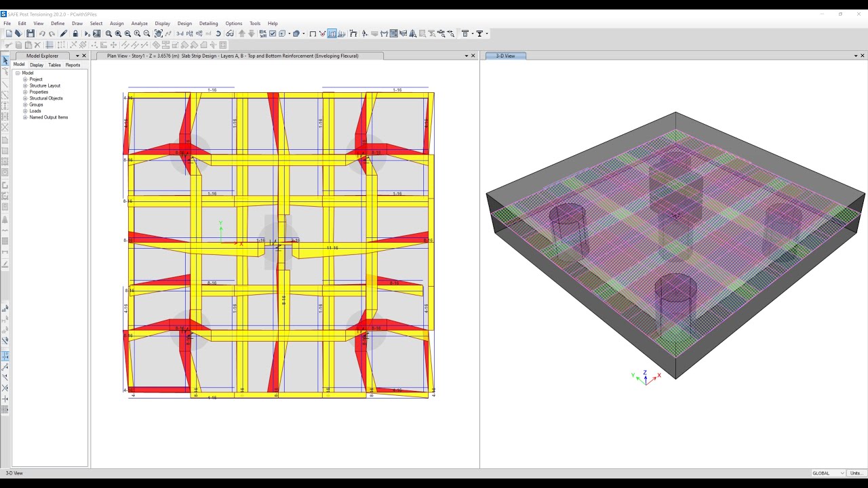This screenshot has width=868, height=488.
Task: Expand the Properties tree node
Action: pyautogui.click(x=25, y=91)
